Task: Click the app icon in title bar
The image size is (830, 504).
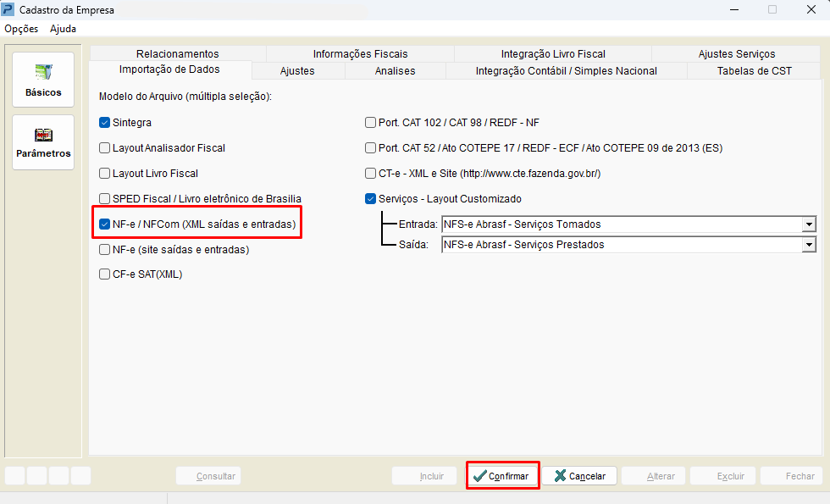Action: [x=8, y=9]
